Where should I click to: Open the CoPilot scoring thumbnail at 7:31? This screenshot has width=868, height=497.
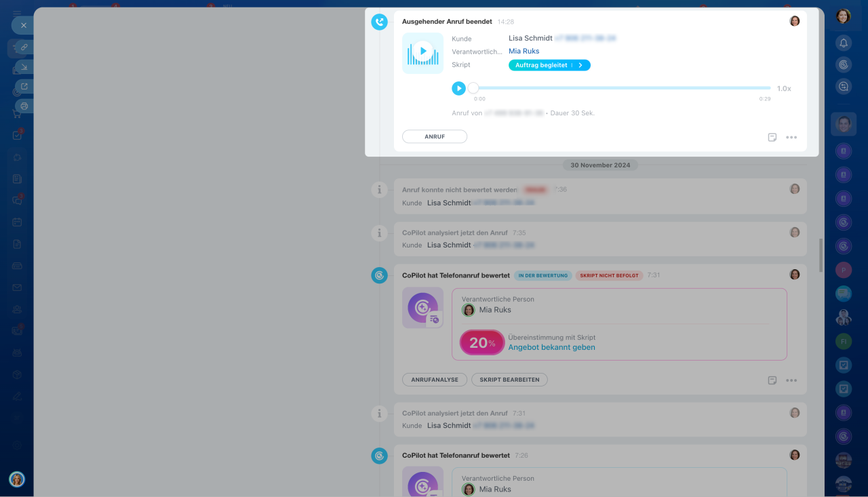point(422,308)
